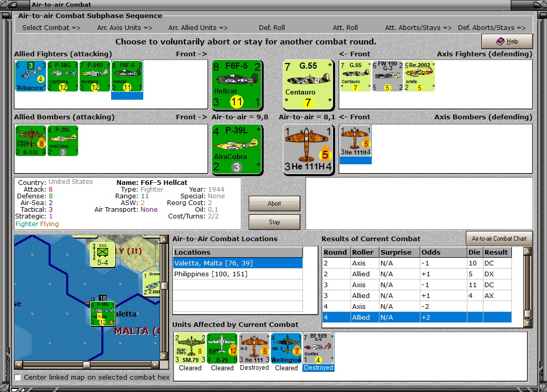Click the Abort button
The height and width of the screenshot is (392, 547).
point(274,203)
